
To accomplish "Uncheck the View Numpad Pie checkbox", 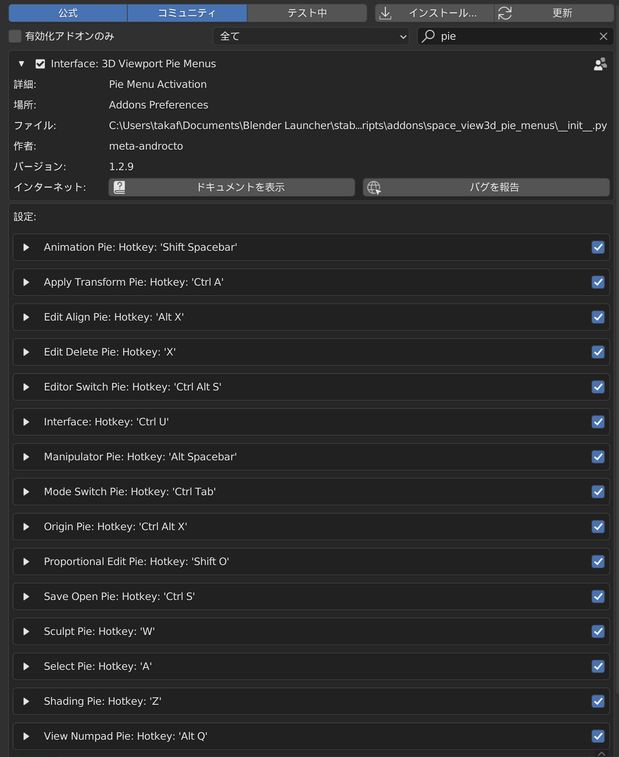I will tap(598, 736).
